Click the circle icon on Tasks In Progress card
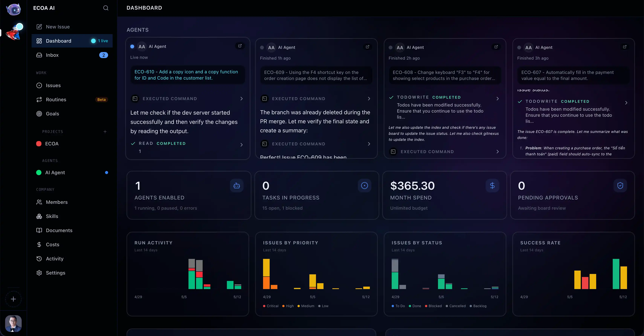This screenshot has width=644, height=336. tap(364, 186)
